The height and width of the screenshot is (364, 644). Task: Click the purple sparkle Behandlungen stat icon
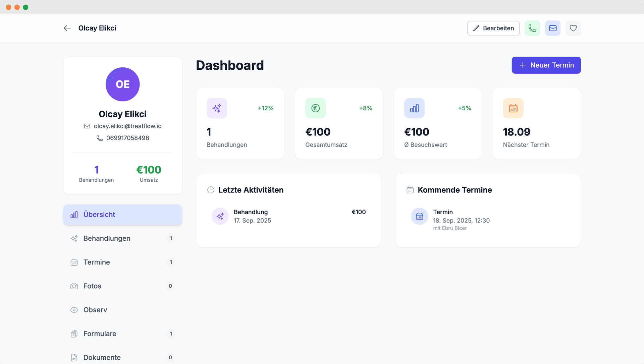(217, 108)
